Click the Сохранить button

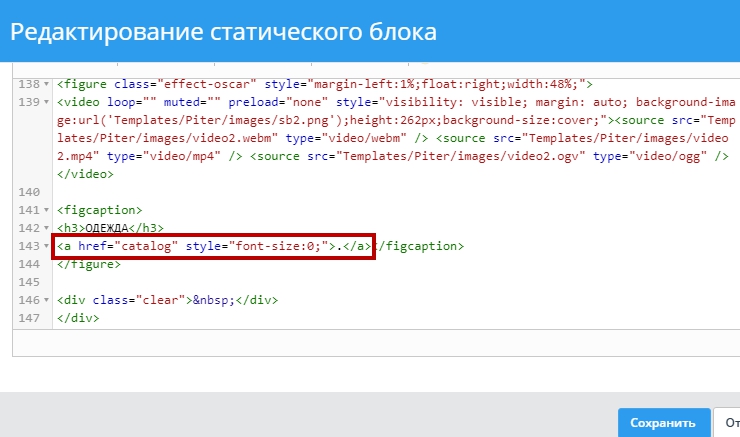pos(664,422)
